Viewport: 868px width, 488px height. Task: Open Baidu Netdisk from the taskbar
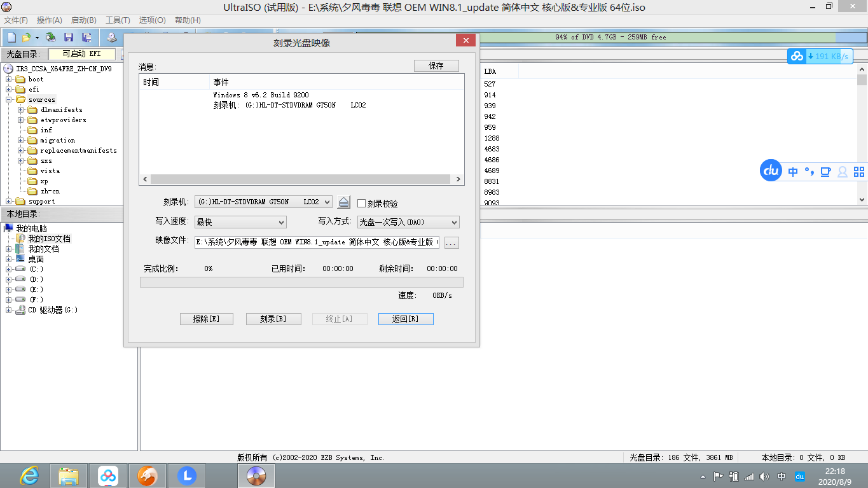click(x=108, y=475)
